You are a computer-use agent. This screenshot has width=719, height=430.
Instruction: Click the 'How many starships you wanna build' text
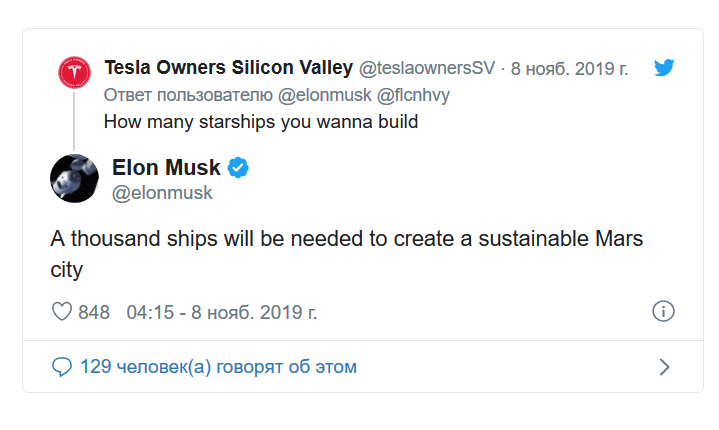(261, 122)
